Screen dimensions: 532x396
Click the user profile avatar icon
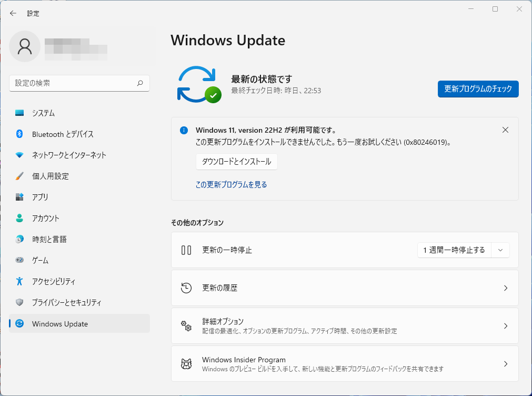25,46
